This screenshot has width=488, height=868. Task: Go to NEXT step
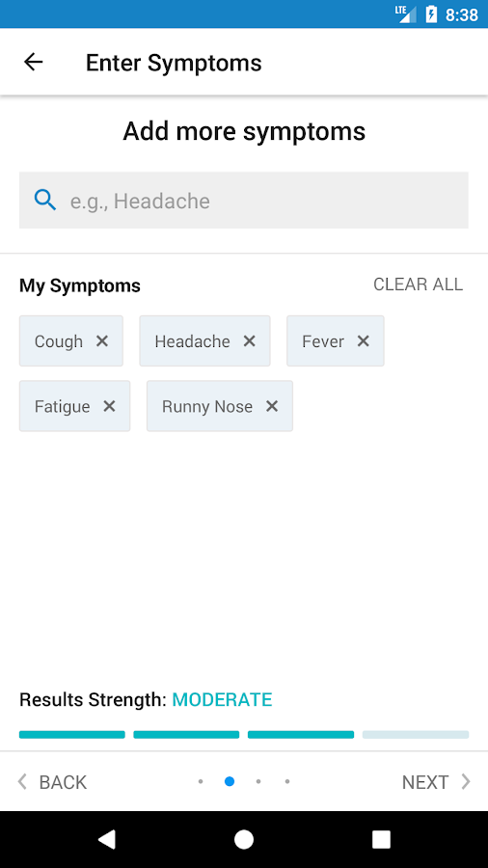point(436,782)
